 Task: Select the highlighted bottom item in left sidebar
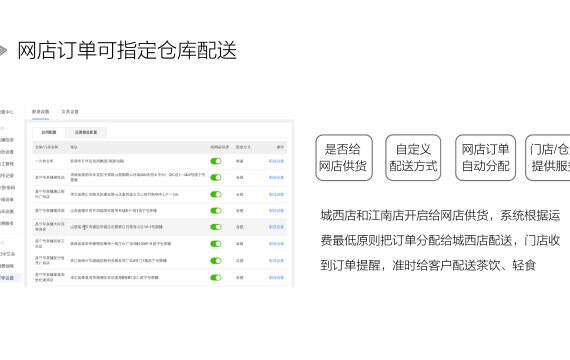(x=10, y=278)
